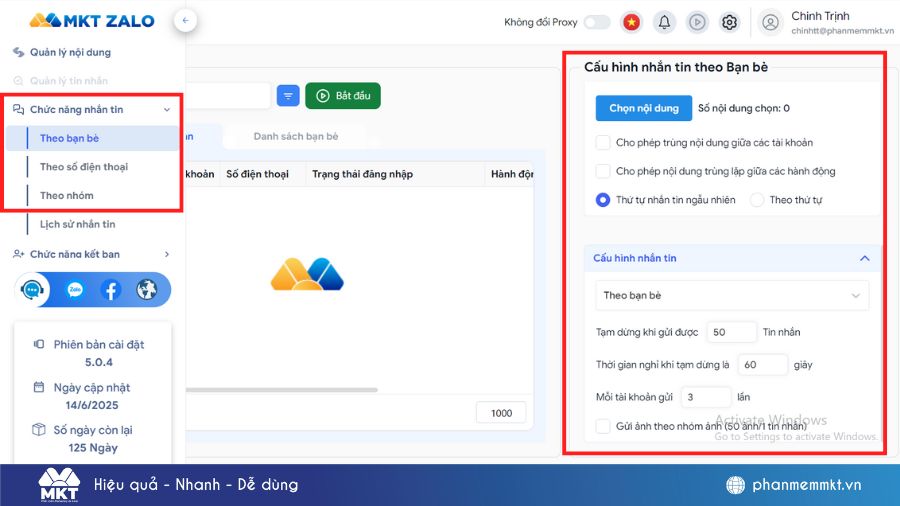Toggle the Không đổi Proxy switch
Screen dimensions: 900x506
[597, 22]
